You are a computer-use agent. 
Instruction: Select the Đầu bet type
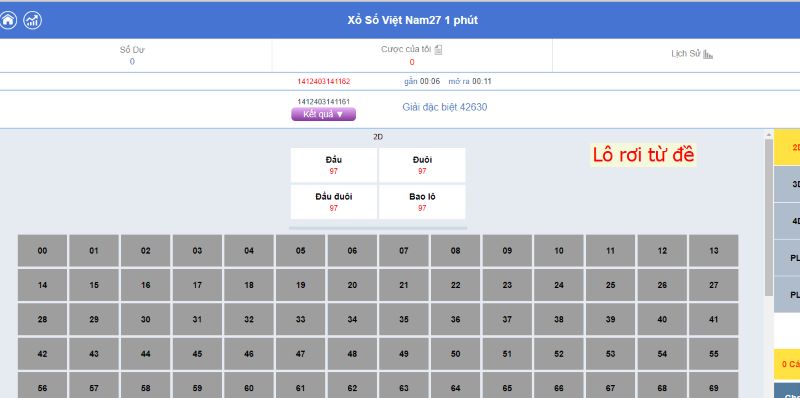pyautogui.click(x=334, y=165)
